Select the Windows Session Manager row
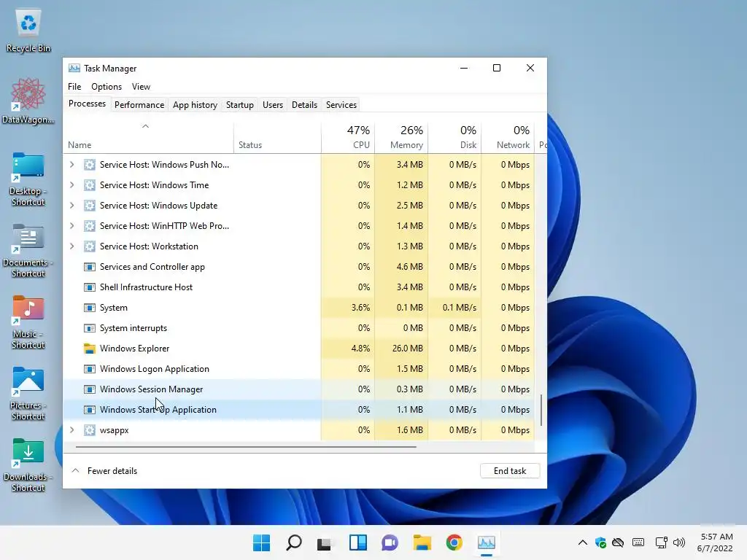Viewport: 747px width, 560px height. [x=298, y=389]
